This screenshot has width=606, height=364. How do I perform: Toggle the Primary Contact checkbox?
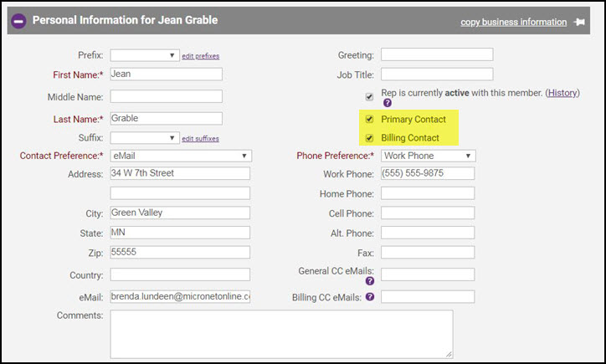coord(369,120)
